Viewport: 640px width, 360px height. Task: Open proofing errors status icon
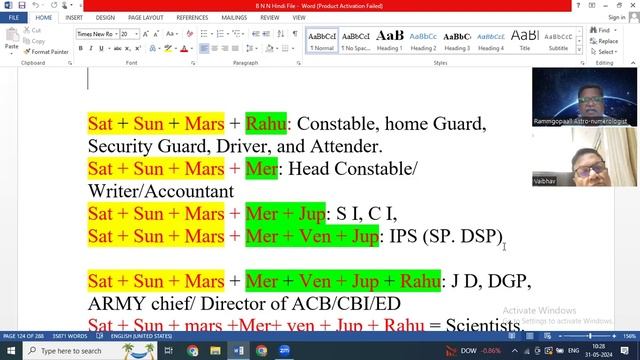pos(100,336)
